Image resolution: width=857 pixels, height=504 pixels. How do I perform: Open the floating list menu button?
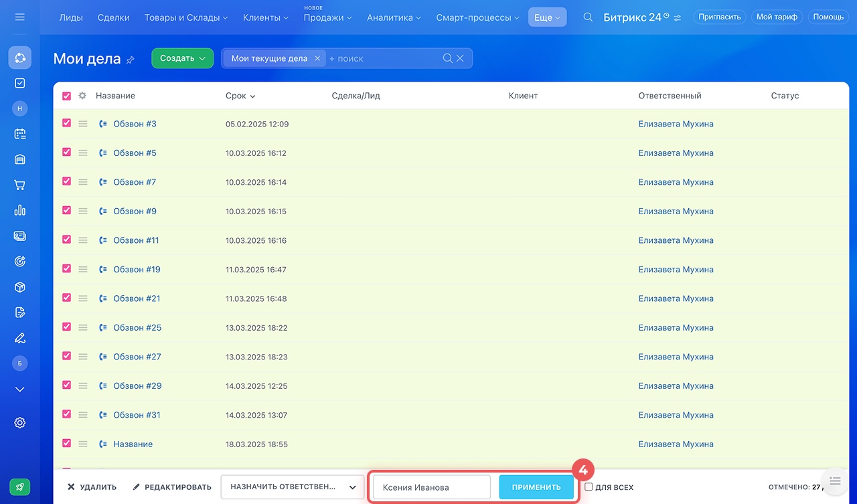pos(834,481)
